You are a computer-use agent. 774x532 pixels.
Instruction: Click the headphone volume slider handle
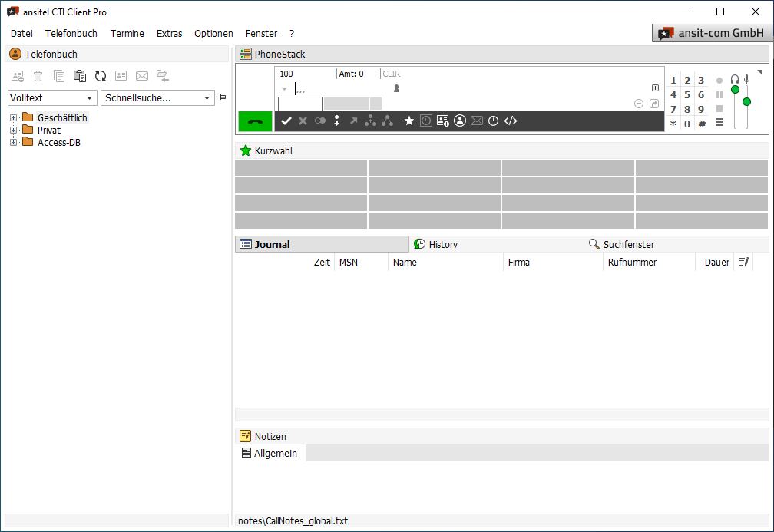pyautogui.click(x=735, y=90)
